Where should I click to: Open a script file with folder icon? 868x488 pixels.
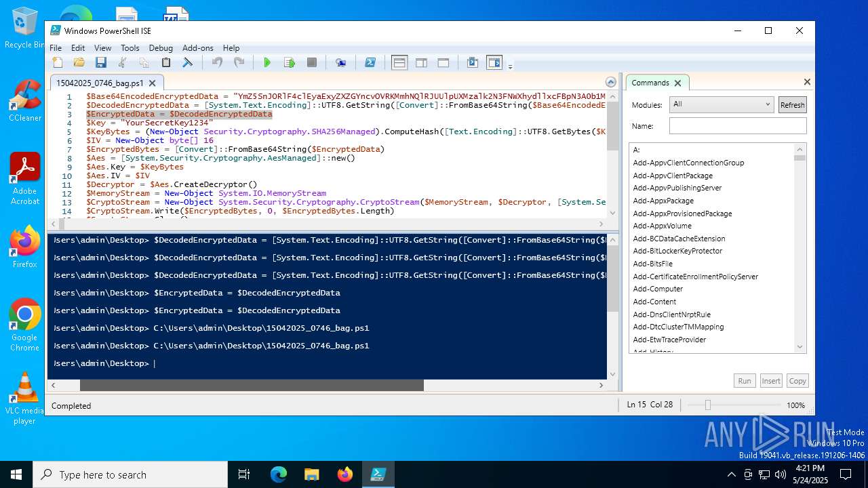click(x=79, y=62)
